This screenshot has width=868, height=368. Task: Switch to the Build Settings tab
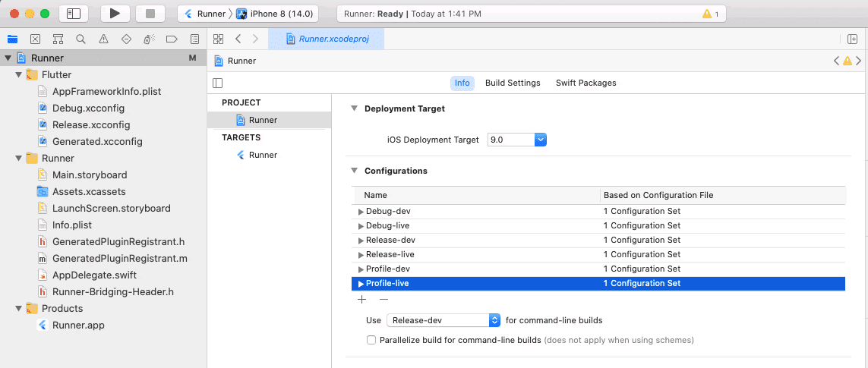(513, 83)
